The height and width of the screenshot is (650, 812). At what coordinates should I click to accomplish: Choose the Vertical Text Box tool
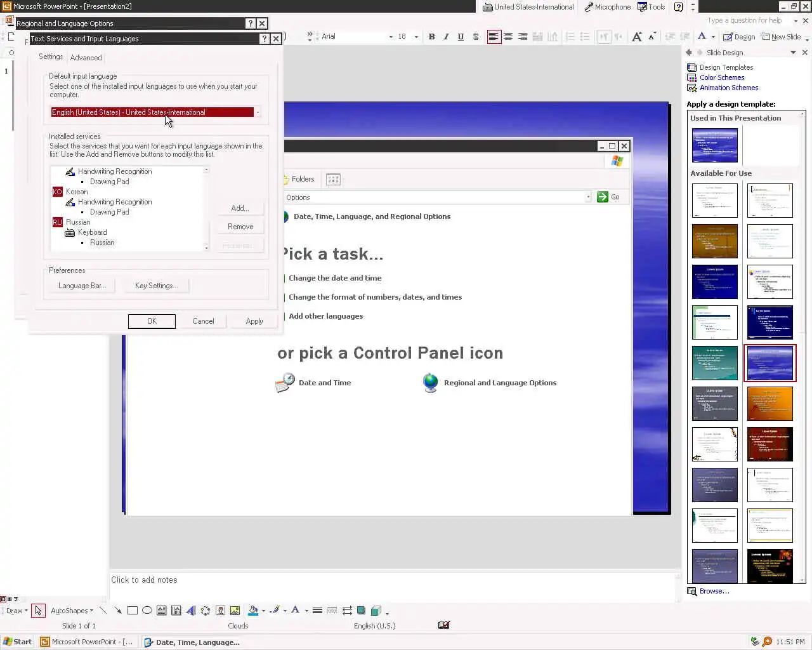pyautogui.click(x=176, y=611)
